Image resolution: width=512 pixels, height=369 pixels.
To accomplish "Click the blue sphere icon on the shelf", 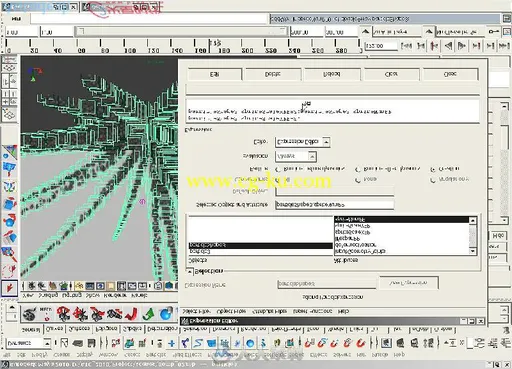I will coord(166,314).
